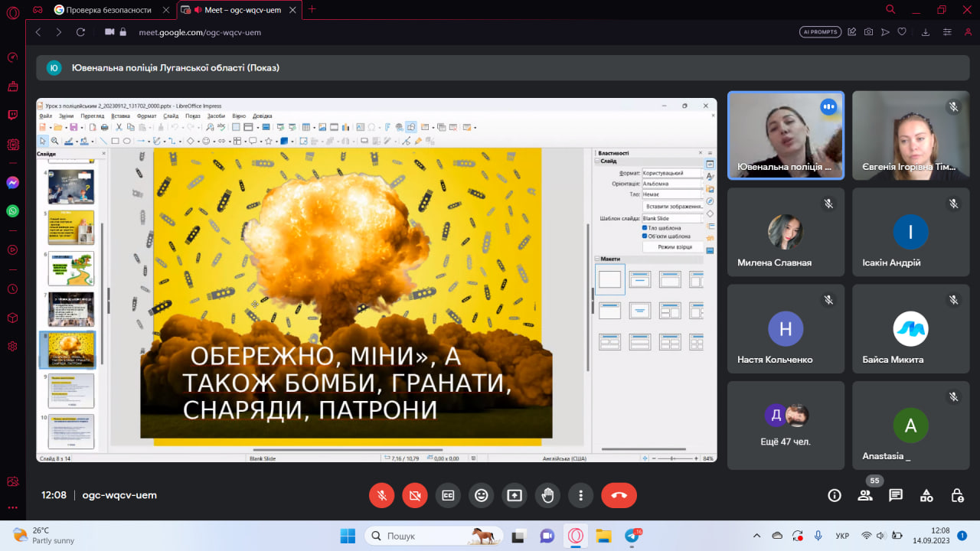
Task: Open the emoji reactions button
Action: pyautogui.click(x=482, y=495)
